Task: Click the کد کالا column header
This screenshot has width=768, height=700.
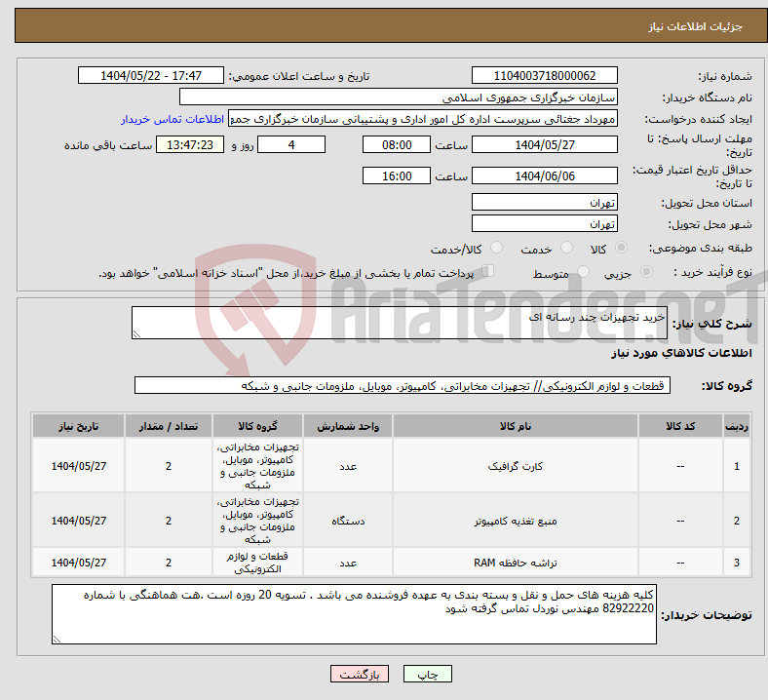Action: tap(680, 426)
